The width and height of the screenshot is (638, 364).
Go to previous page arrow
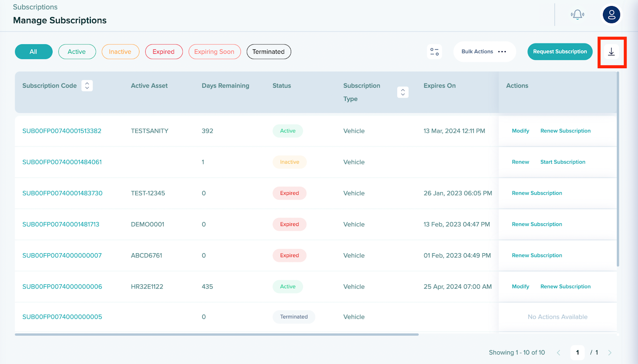point(559,352)
